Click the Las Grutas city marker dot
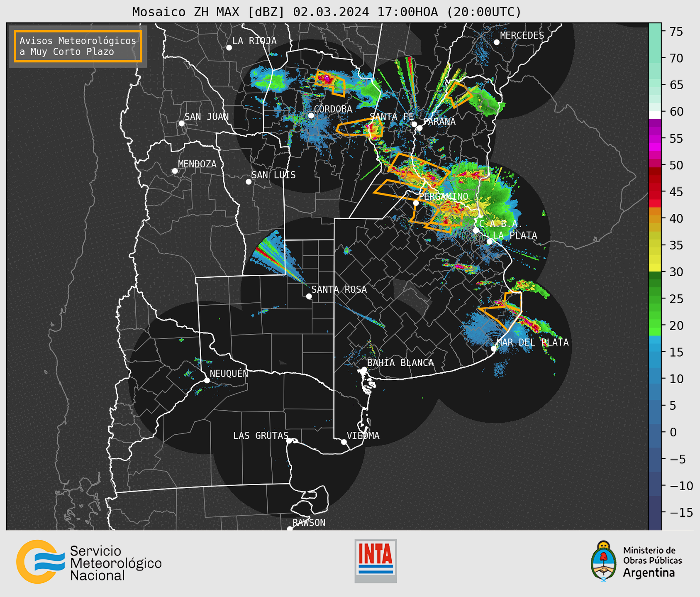 click(x=289, y=441)
